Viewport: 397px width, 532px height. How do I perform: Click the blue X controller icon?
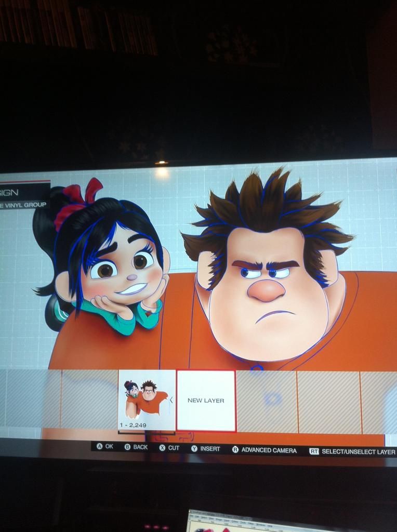click(163, 448)
